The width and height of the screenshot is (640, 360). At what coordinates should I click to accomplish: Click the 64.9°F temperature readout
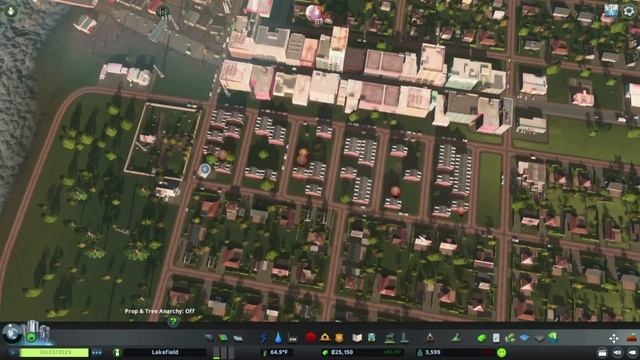(279, 352)
